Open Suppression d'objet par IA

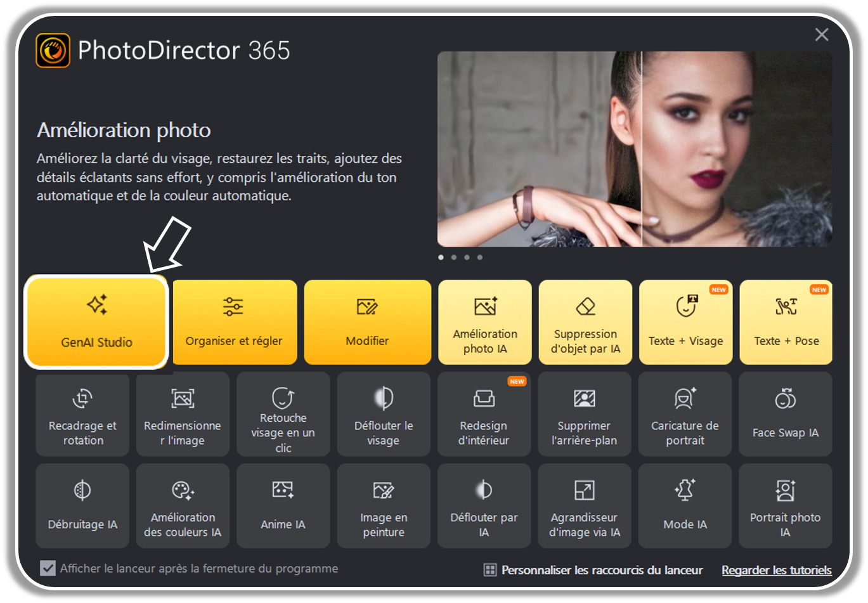point(585,322)
